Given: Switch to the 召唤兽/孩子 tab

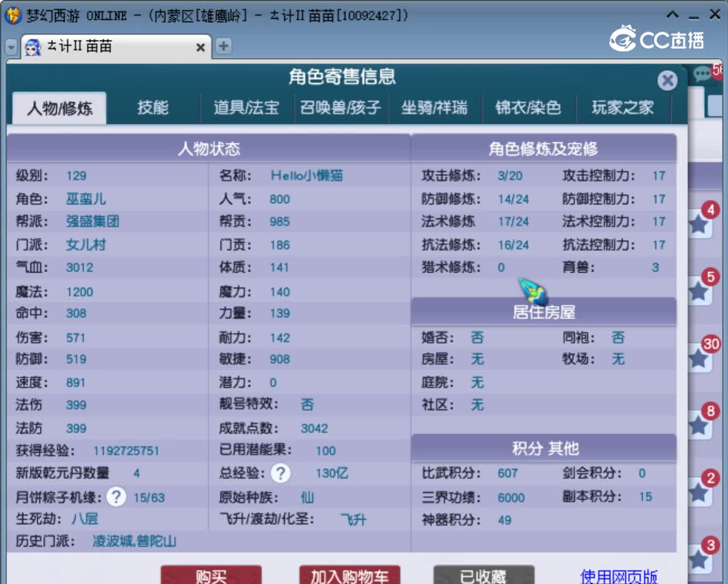Looking at the screenshot, I should [x=340, y=108].
